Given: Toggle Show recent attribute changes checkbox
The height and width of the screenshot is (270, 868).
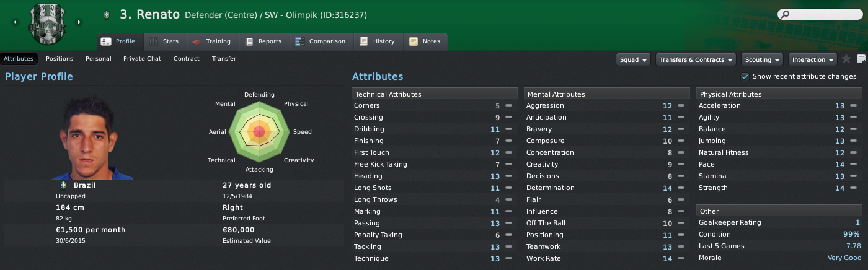Looking at the screenshot, I should click(745, 77).
